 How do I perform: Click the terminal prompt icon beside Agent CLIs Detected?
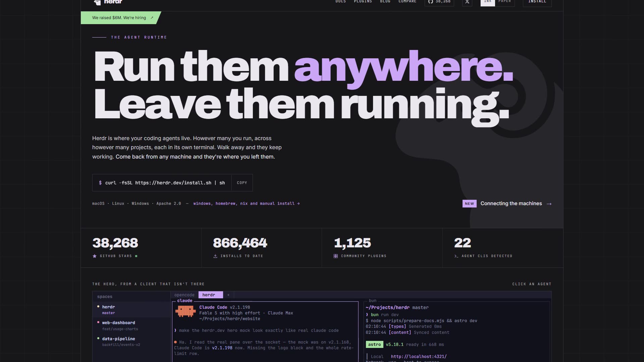pyautogui.click(x=456, y=256)
